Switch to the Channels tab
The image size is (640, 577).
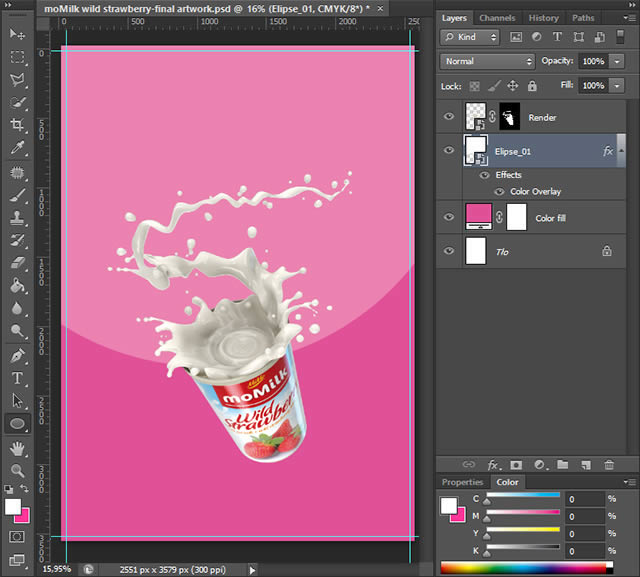[497, 18]
